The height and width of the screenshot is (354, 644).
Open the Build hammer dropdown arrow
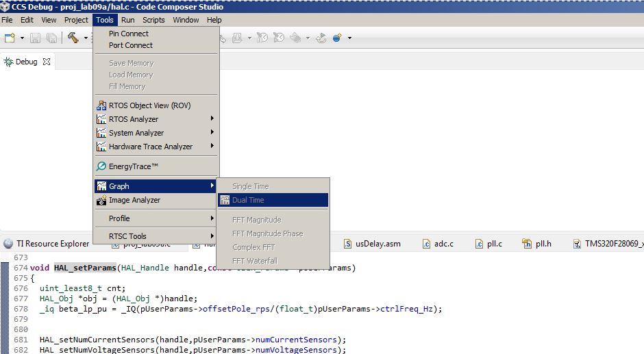[86, 38]
